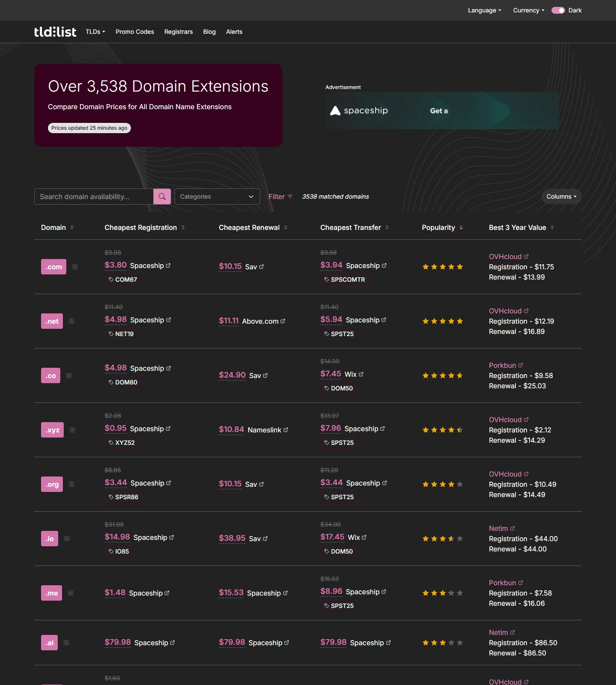Click the lock icon beside .com badge
This screenshot has width=616, height=685.
click(x=75, y=267)
